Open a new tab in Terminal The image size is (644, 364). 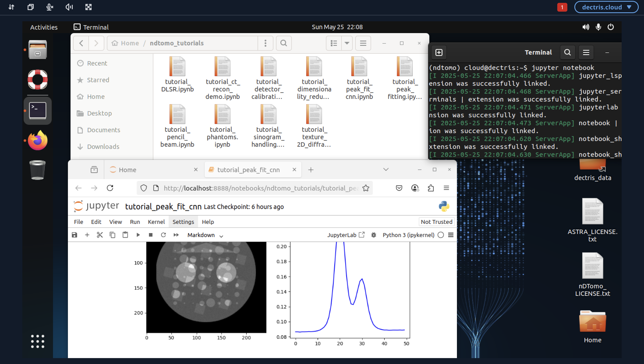(x=439, y=52)
